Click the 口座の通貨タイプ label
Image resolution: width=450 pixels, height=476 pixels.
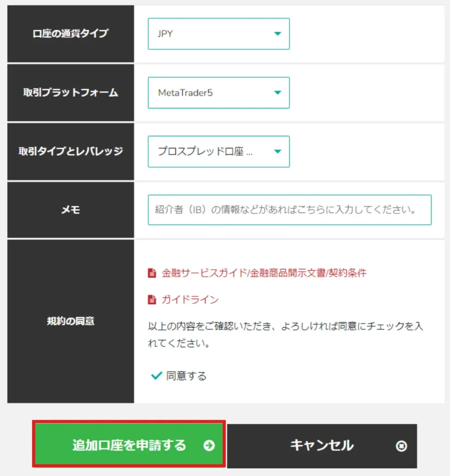point(71,33)
